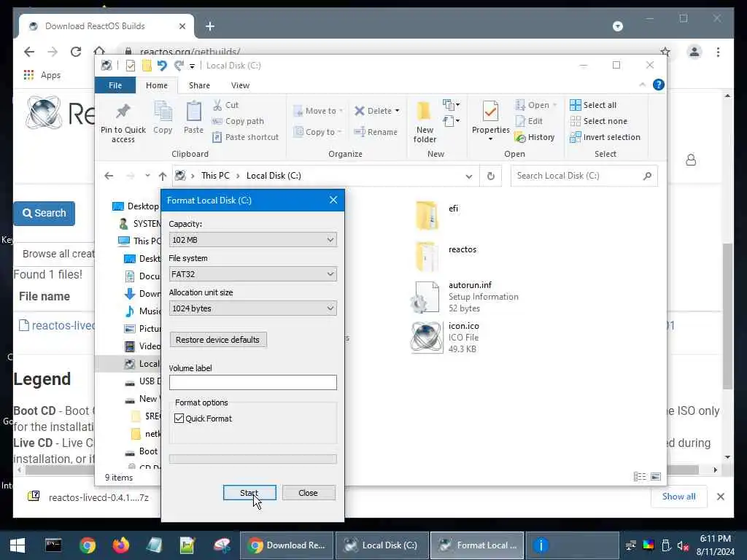Switch to the View ribbon tab
Screen dimensions: 747x560
tap(240, 85)
